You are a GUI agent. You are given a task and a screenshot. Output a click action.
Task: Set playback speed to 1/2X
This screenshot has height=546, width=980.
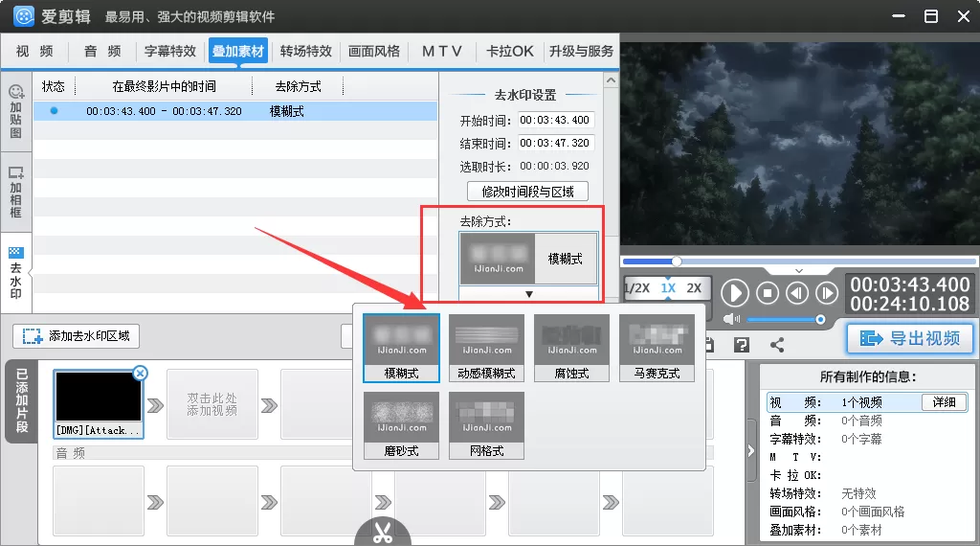pos(637,288)
